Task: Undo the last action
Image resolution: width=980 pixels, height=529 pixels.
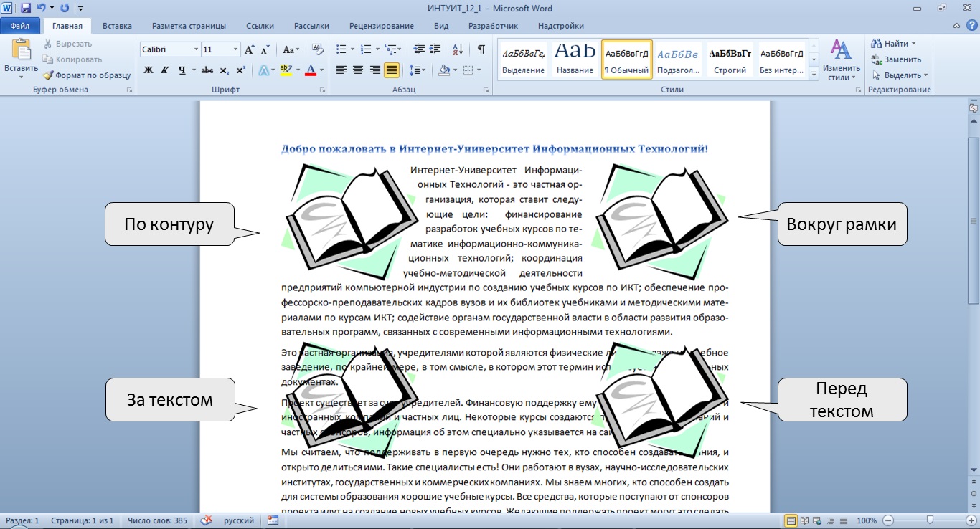Action: [41, 8]
